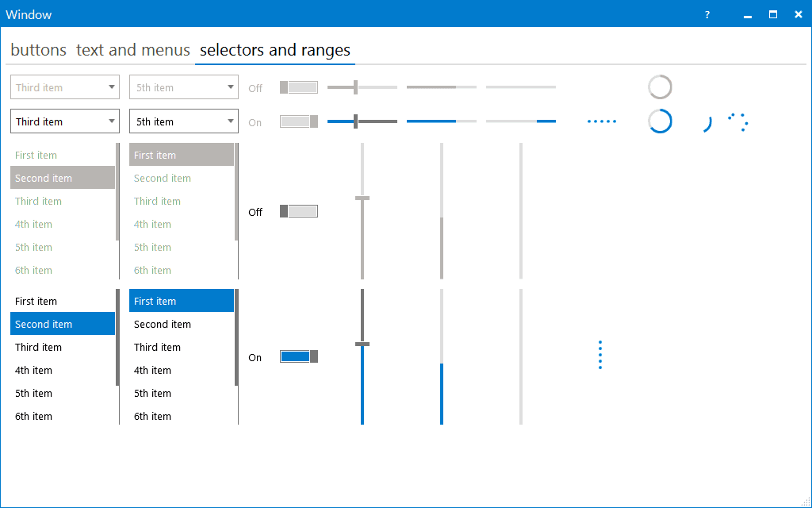Click the grayed-out "5th item" combo box
The width and height of the screenshot is (812, 508).
click(x=183, y=87)
